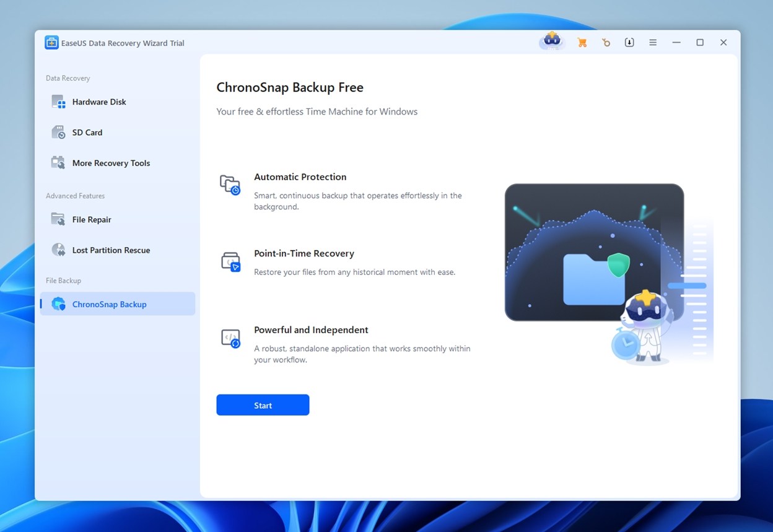Click the Powerful and Independent title text

click(x=311, y=330)
